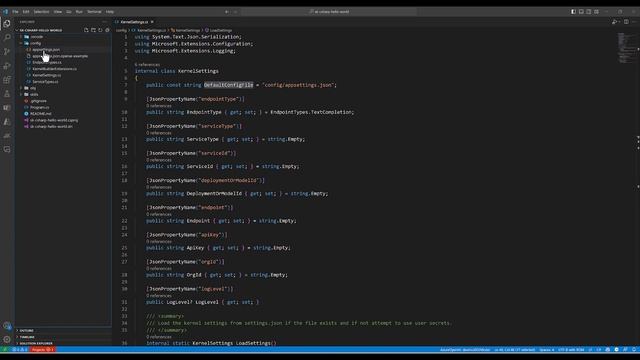Run the project with editor run icon
Viewport: 640px width, 360px height.
tap(614, 22)
